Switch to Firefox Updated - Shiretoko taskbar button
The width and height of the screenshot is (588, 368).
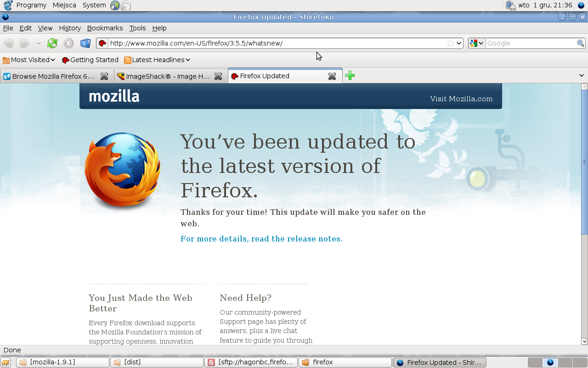coord(439,362)
